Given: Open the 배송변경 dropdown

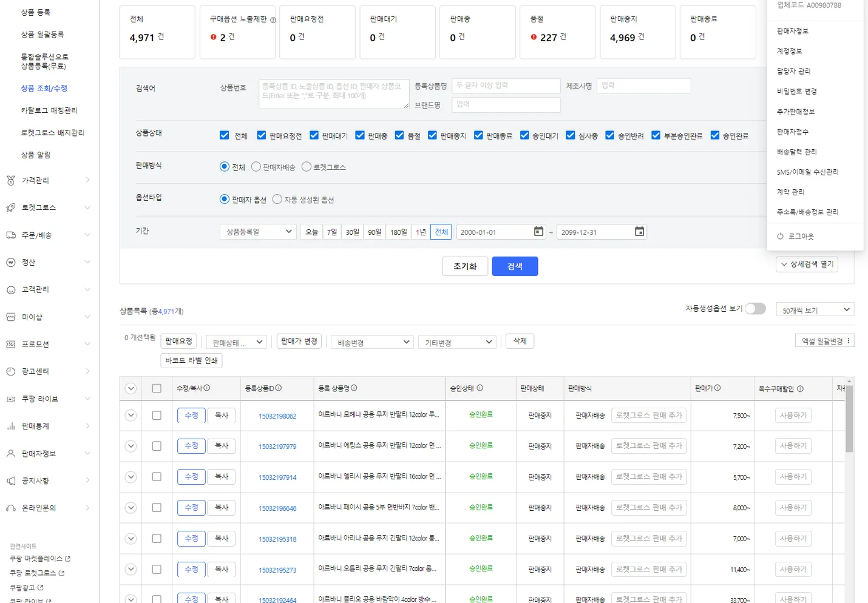Looking at the screenshot, I should pyautogui.click(x=372, y=342).
